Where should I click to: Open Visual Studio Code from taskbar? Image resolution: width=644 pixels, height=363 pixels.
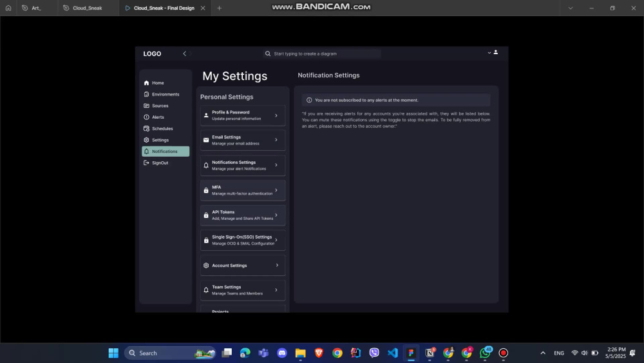[393, 353]
